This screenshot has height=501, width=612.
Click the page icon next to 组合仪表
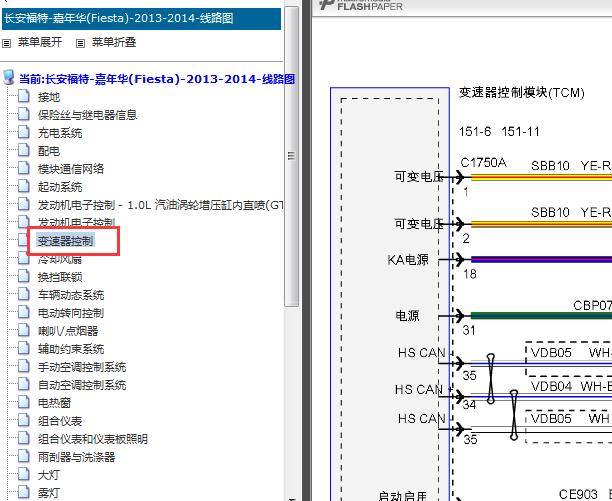(x=24, y=420)
